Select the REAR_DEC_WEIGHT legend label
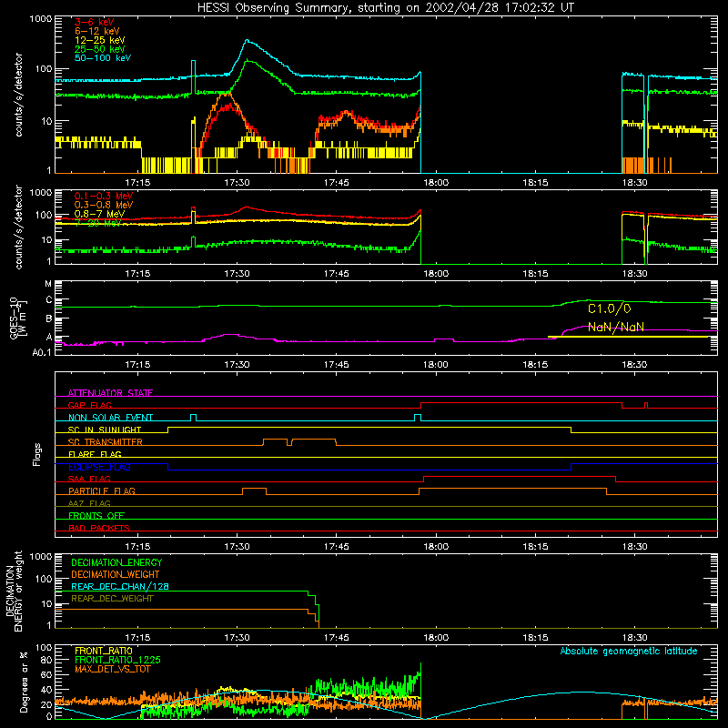The image size is (728, 728). click(112, 599)
